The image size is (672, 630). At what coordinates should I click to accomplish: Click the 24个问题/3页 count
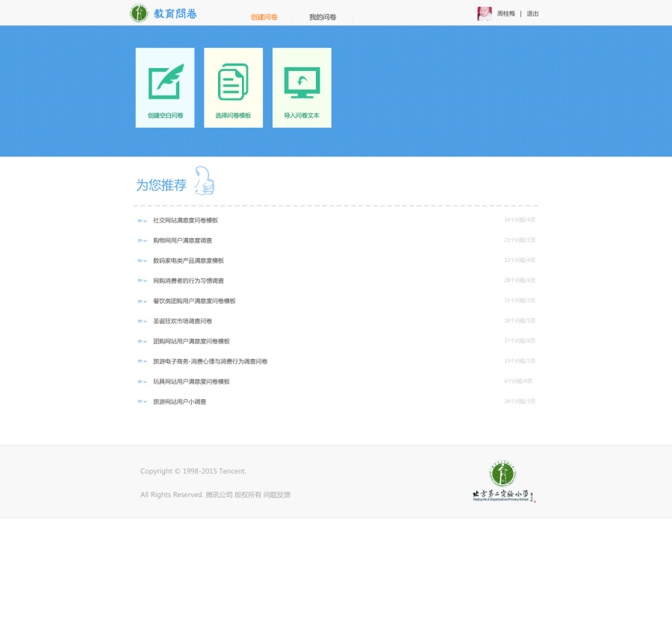(x=520, y=401)
